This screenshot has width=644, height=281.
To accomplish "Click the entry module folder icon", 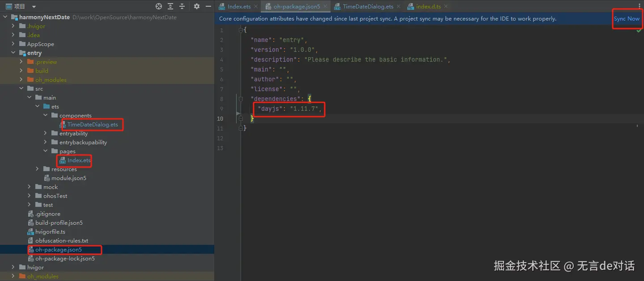I will point(22,53).
